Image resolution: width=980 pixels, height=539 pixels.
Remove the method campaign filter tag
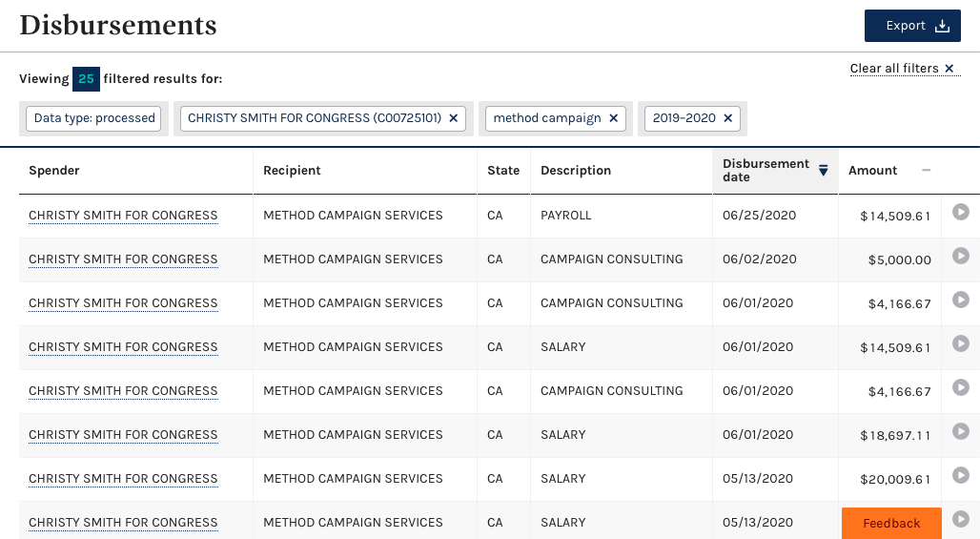coord(613,118)
